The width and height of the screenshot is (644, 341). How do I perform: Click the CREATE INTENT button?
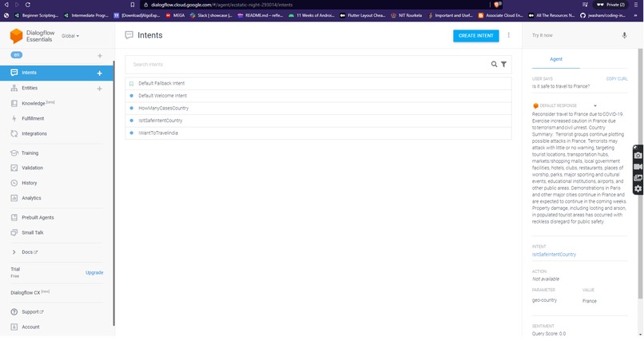476,36
